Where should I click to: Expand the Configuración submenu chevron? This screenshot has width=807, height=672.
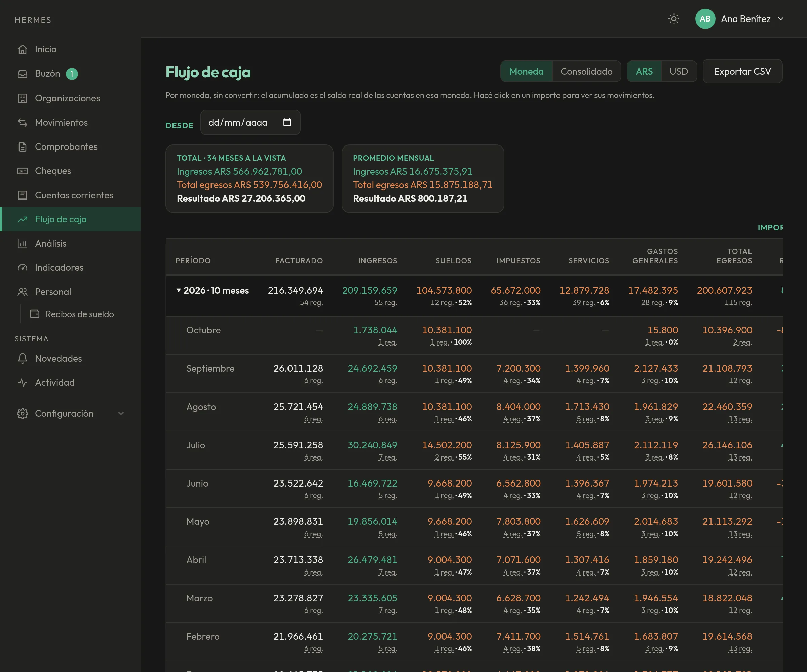coord(121,414)
